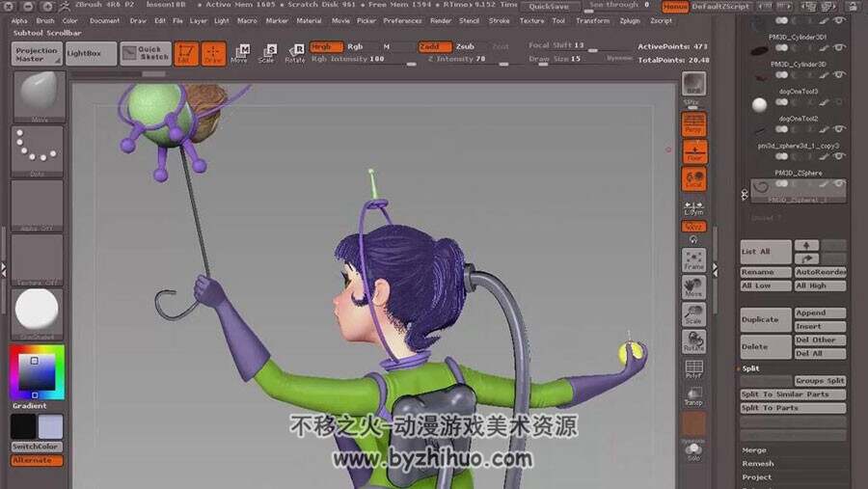
Task: Toggle Zsub sculpt mode
Action: 465,47
